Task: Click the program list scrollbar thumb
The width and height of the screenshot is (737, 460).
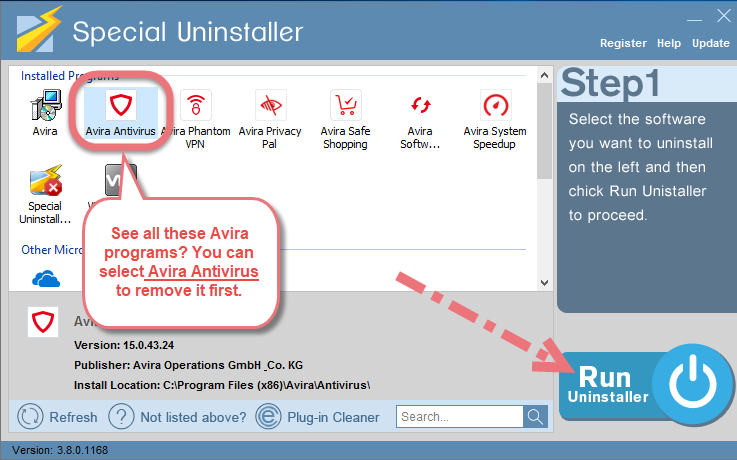Action: pyautogui.click(x=544, y=131)
